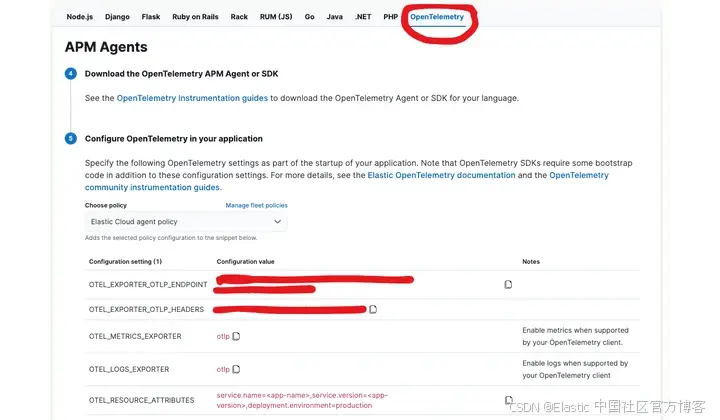Select the OTEL_EXPORTER_OTLP_HEADERS setting name
The width and height of the screenshot is (720, 420).
pyautogui.click(x=146, y=309)
